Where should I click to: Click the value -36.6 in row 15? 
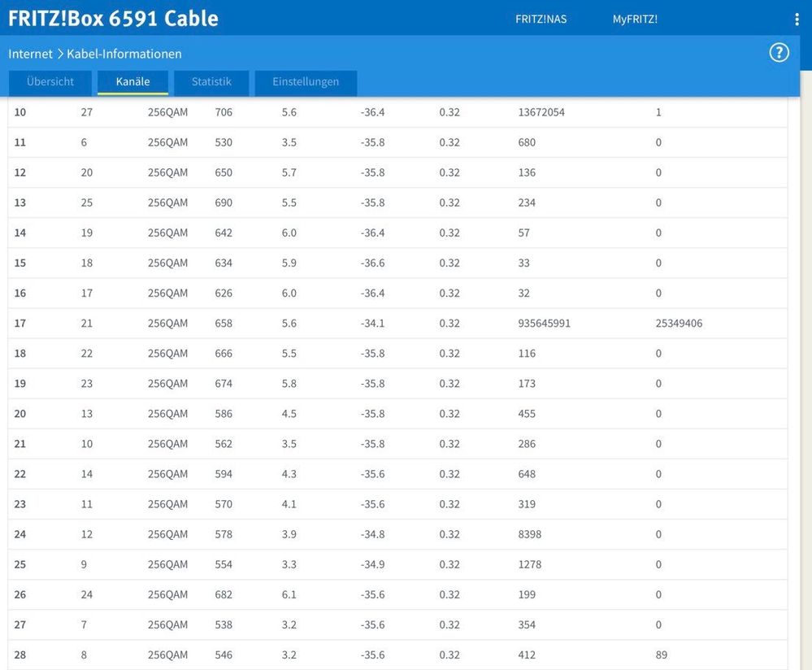click(372, 263)
